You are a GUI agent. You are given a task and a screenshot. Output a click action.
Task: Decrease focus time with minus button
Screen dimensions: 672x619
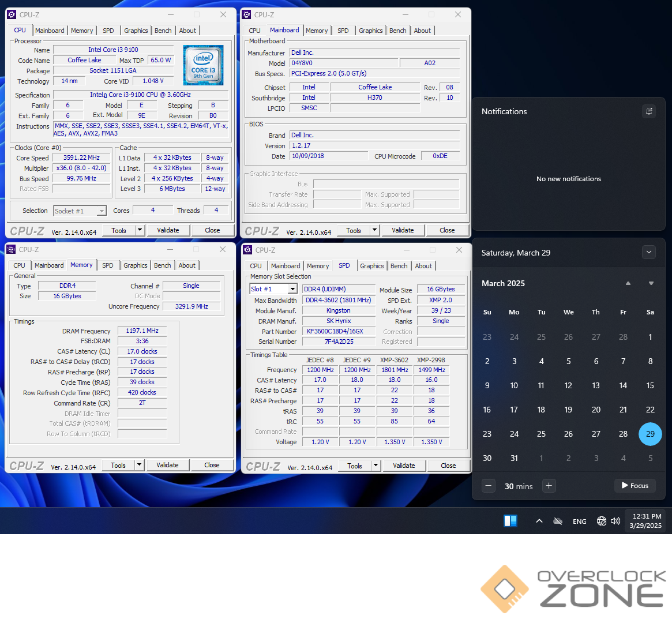coord(488,486)
